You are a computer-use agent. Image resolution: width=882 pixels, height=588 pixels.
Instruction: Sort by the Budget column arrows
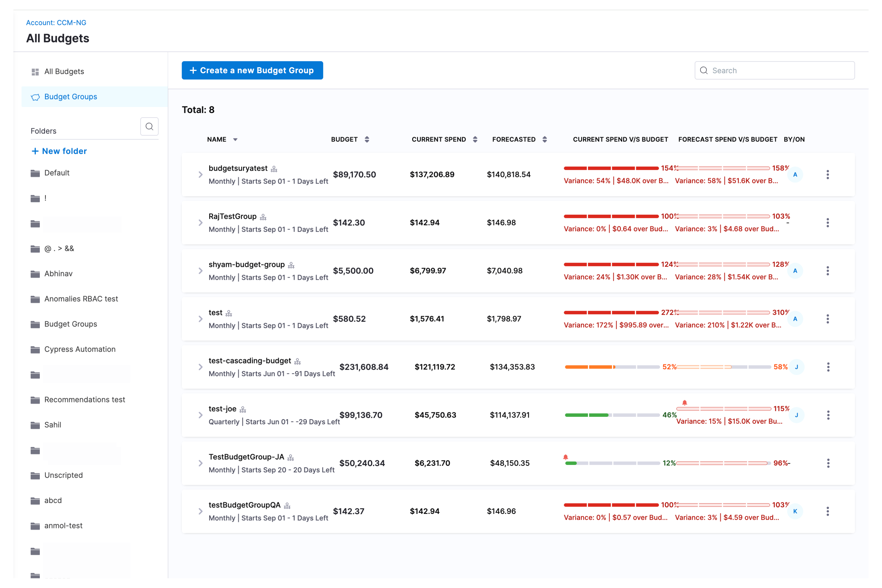click(367, 140)
